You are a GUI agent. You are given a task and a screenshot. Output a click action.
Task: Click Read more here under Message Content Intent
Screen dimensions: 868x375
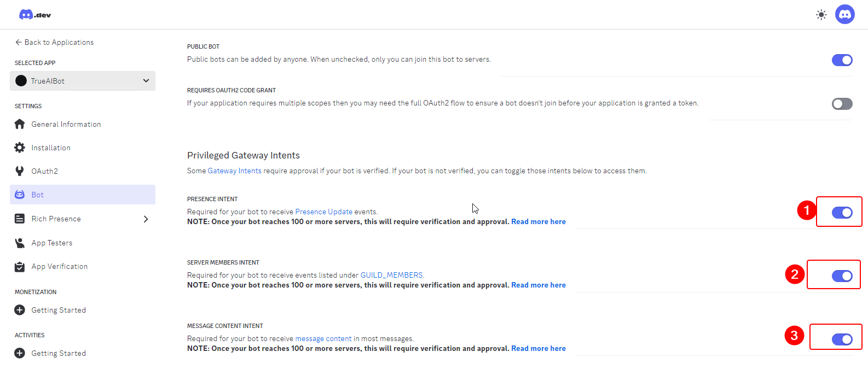539,348
